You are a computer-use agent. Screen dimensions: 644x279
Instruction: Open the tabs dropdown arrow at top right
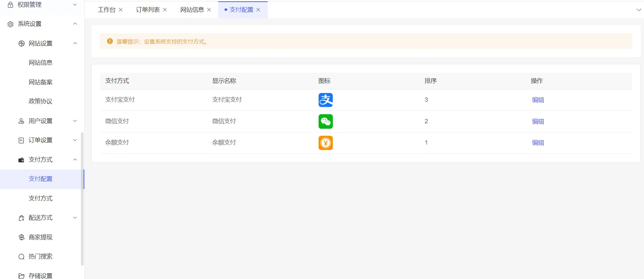coord(638,10)
